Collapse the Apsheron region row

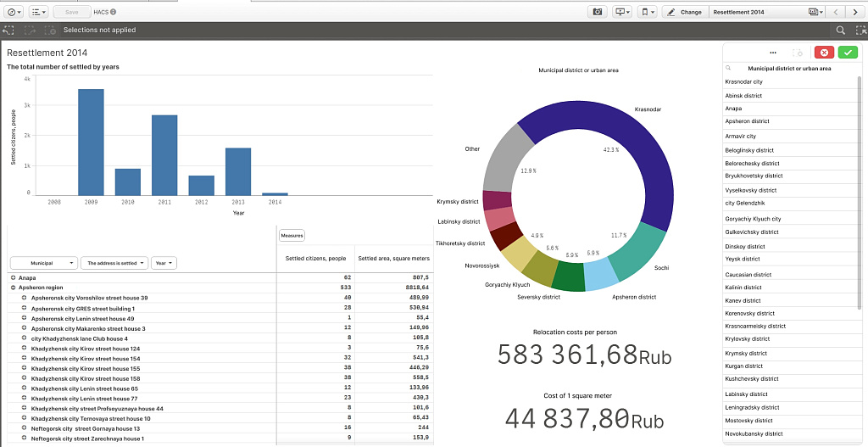[13, 288]
